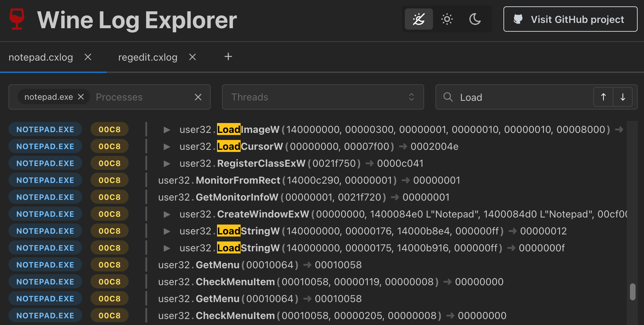Remove the notepad.exe process filter chip

81,97
